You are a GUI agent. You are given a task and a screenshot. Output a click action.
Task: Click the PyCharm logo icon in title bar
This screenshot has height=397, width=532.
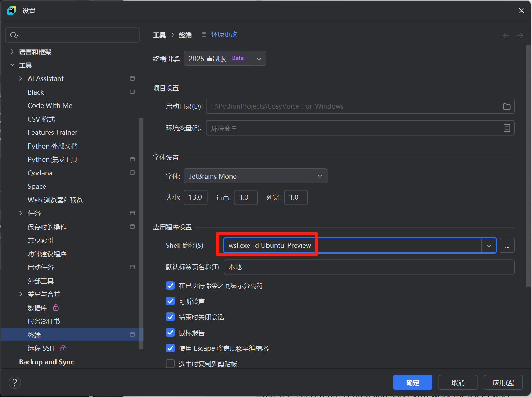(x=12, y=10)
